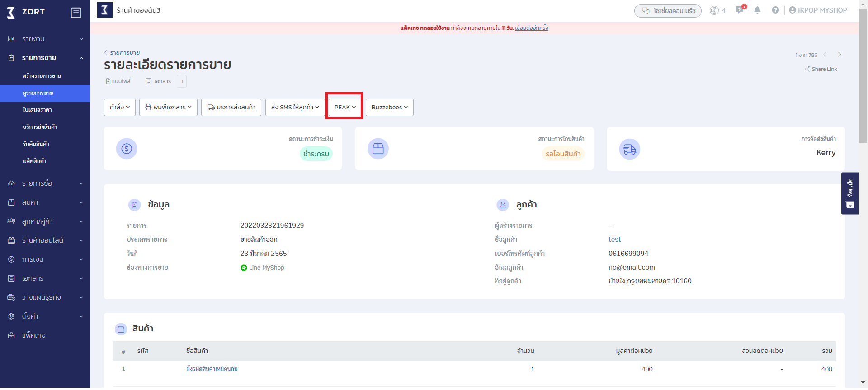This screenshot has width=868, height=390.
Task: Open the Buzzebees dropdown
Action: [389, 107]
